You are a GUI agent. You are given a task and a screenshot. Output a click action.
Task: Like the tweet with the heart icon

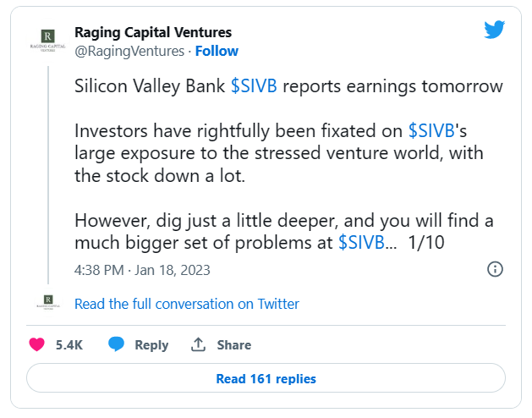[36, 344]
